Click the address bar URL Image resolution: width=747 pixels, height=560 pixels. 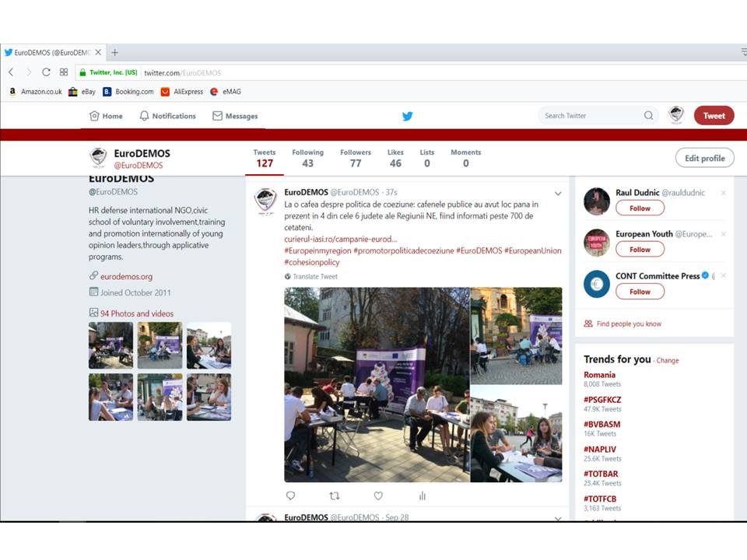point(182,73)
